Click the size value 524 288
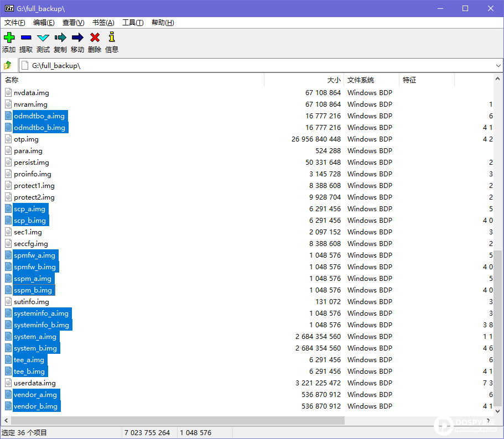 click(328, 151)
